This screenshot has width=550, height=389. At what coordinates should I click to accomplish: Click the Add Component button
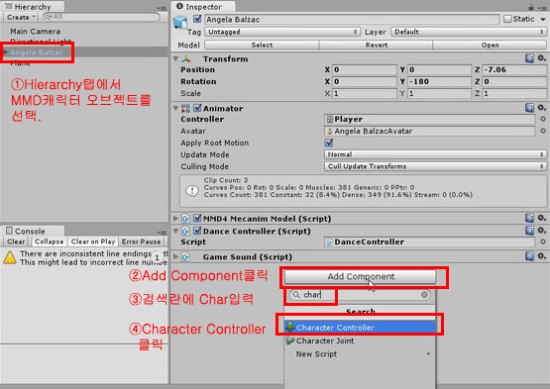pos(360,276)
